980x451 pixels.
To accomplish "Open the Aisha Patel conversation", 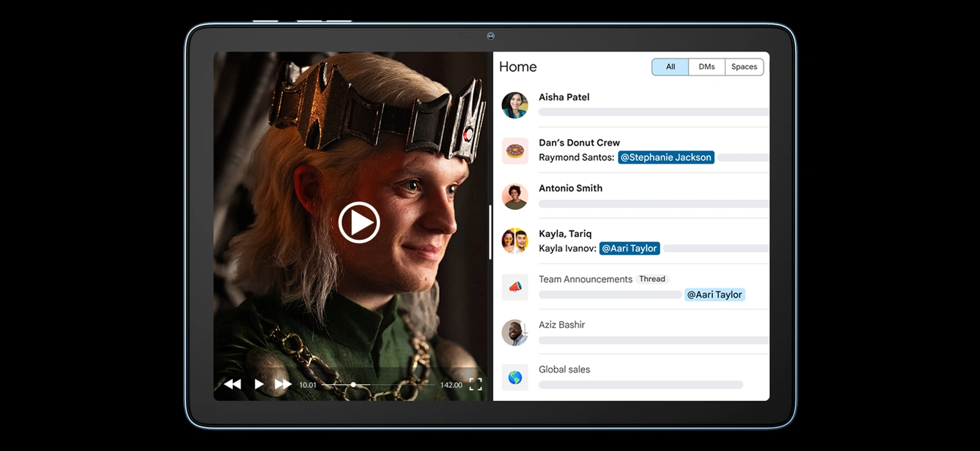I will point(631,105).
